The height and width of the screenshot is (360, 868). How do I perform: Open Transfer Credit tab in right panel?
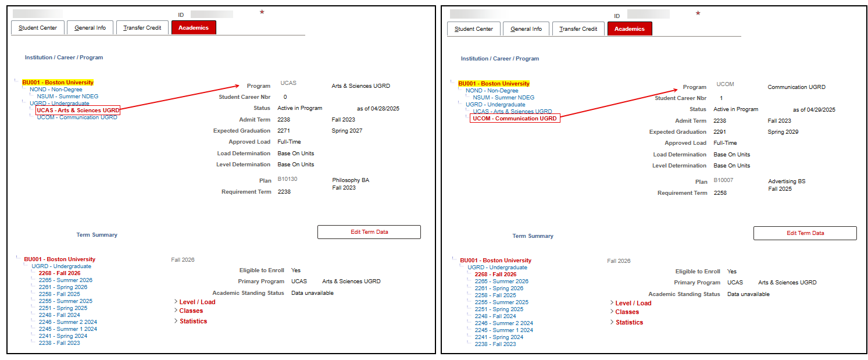coord(578,28)
